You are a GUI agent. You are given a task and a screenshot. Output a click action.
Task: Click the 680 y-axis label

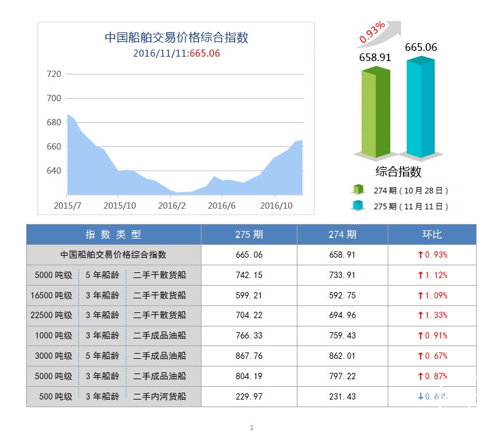click(53, 122)
